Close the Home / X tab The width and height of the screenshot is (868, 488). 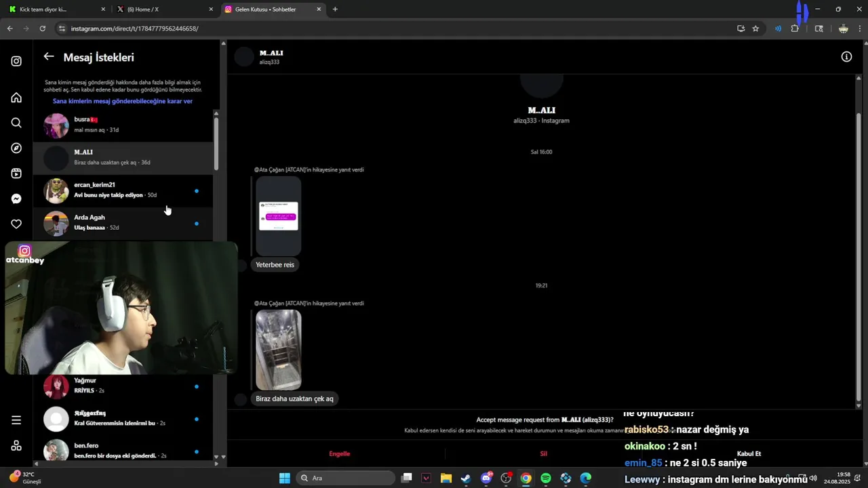pos(211,9)
